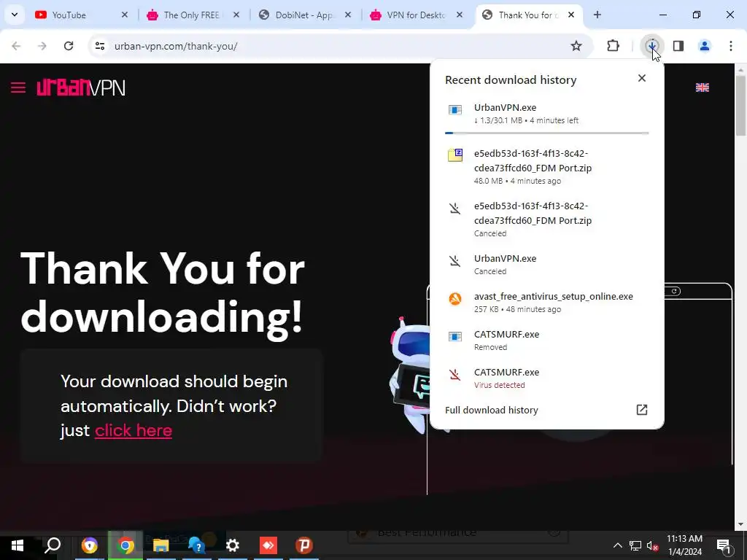This screenshot has height=560, width=747.
Task: Click the page vertical scrollbar thumb
Action: pos(741,106)
